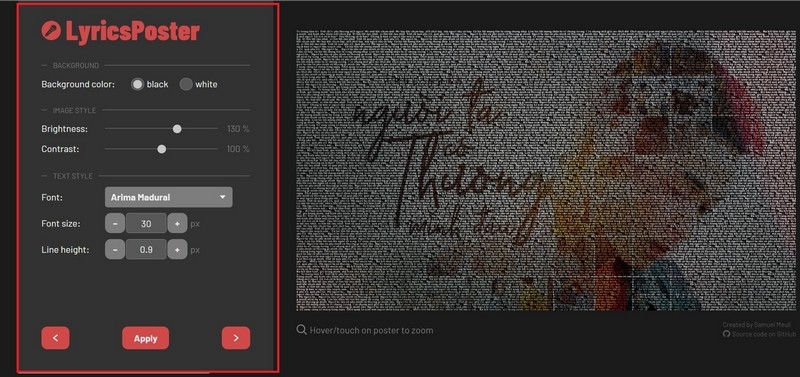Click the 'Font:' label

(x=52, y=197)
